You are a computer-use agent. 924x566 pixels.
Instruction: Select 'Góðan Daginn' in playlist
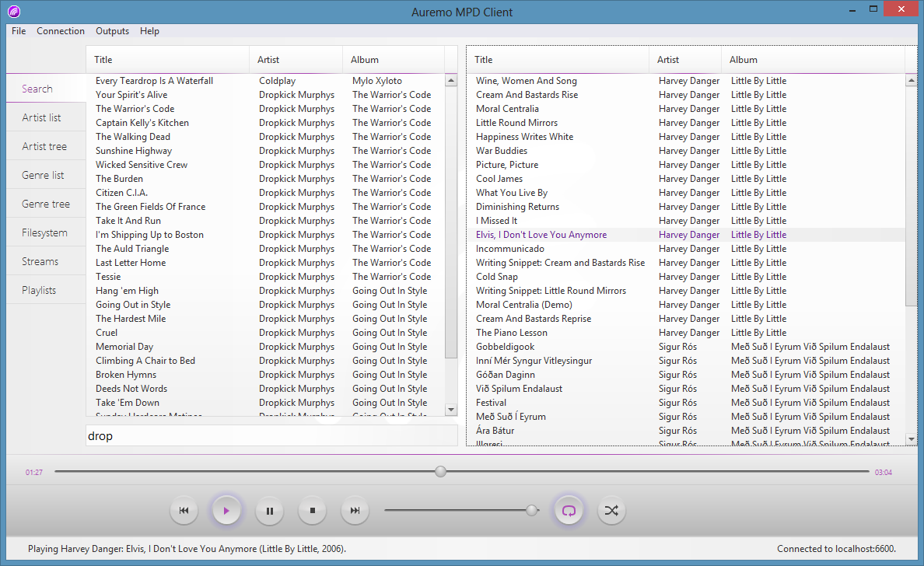687,375
